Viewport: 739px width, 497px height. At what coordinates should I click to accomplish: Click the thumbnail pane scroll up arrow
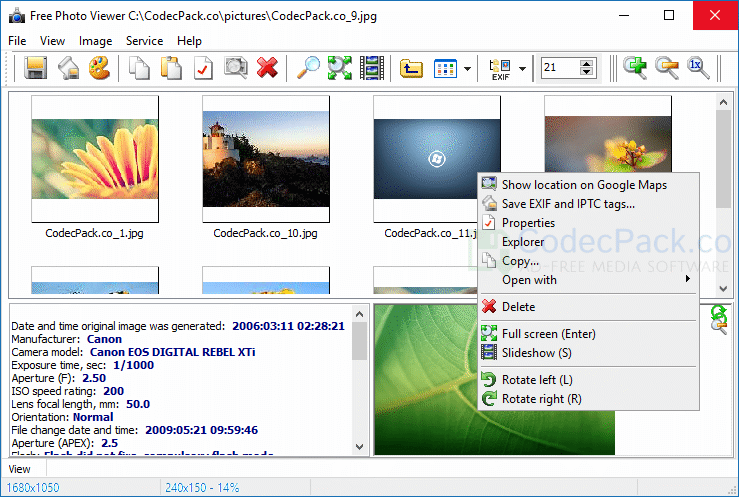(x=723, y=101)
